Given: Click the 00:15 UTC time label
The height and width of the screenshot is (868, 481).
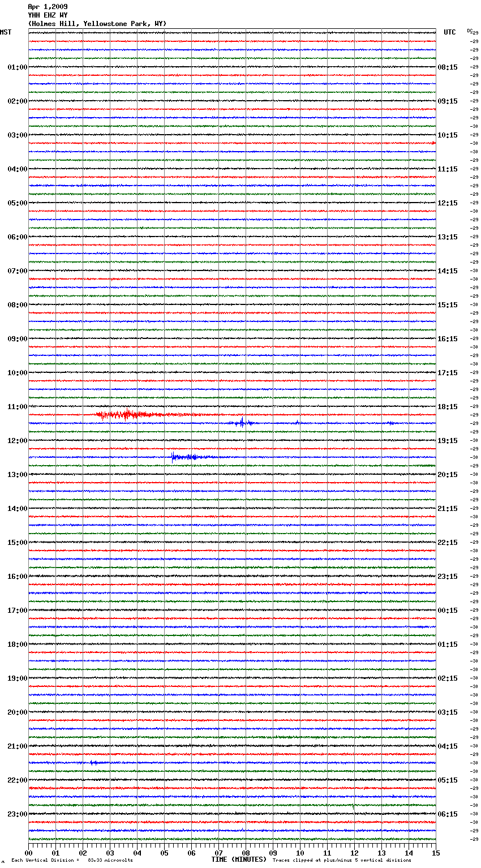Looking at the screenshot, I should pyautogui.click(x=448, y=611).
